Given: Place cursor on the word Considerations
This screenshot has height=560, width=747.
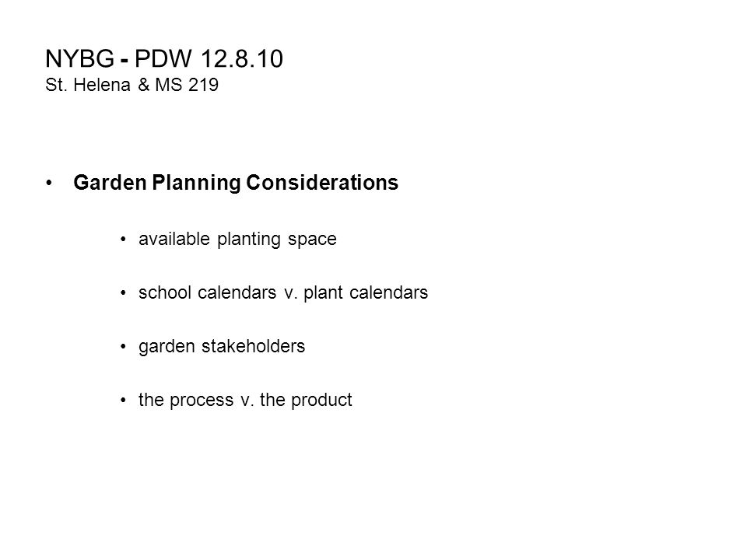Looking at the screenshot, I should point(322,182).
